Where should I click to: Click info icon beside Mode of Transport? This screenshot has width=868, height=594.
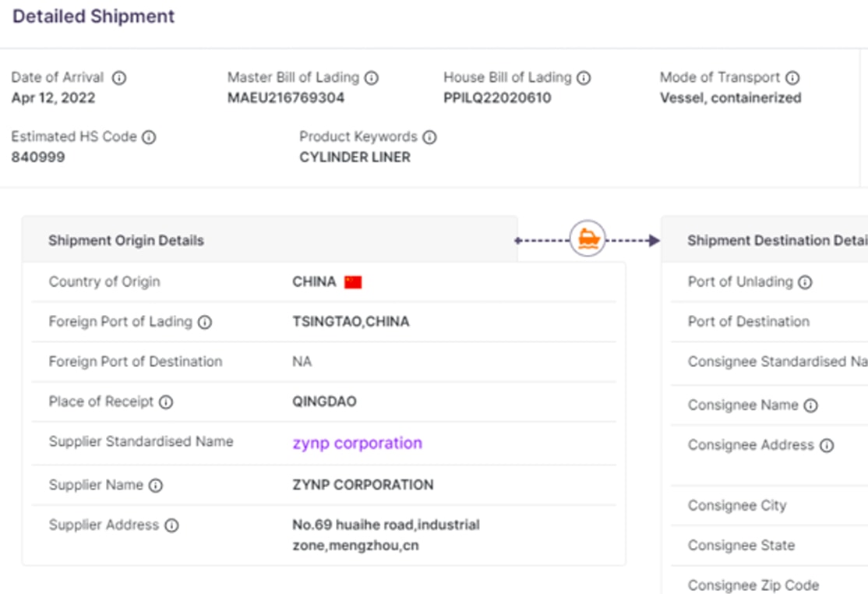pos(792,78)
